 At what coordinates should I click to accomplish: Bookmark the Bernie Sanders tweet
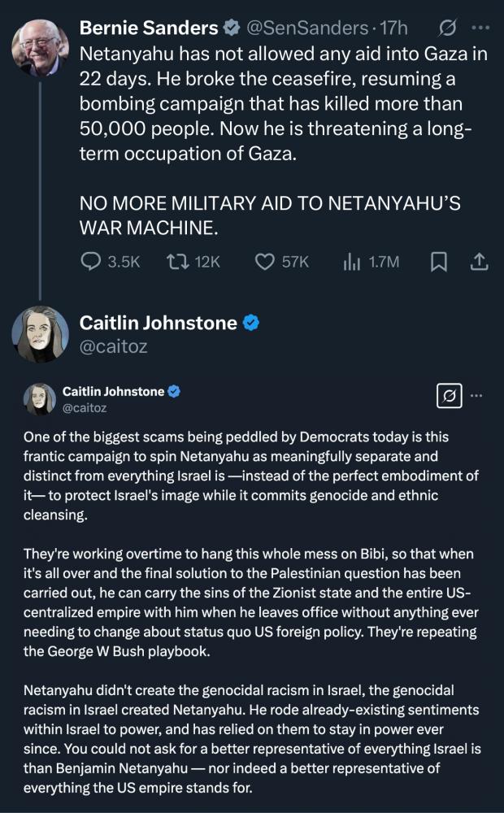tap(438, 261)
